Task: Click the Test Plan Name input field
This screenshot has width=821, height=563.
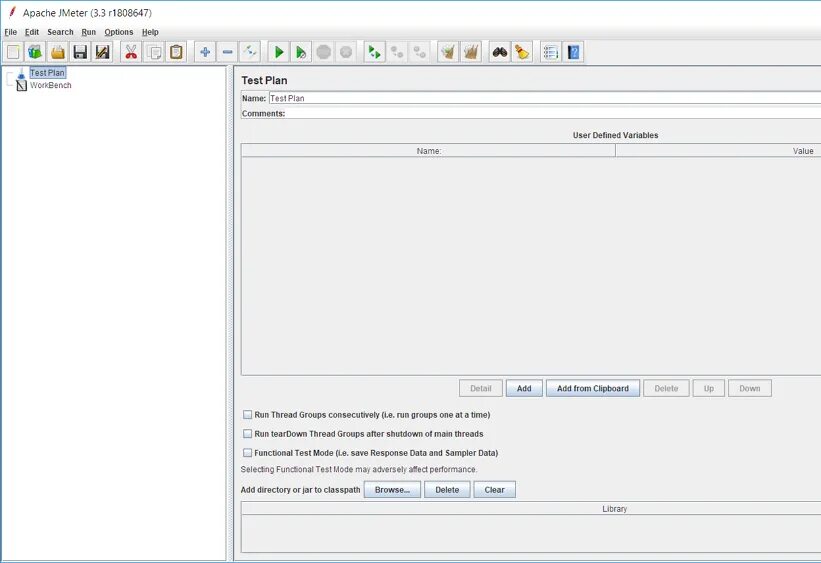Action: pos(545,98)
